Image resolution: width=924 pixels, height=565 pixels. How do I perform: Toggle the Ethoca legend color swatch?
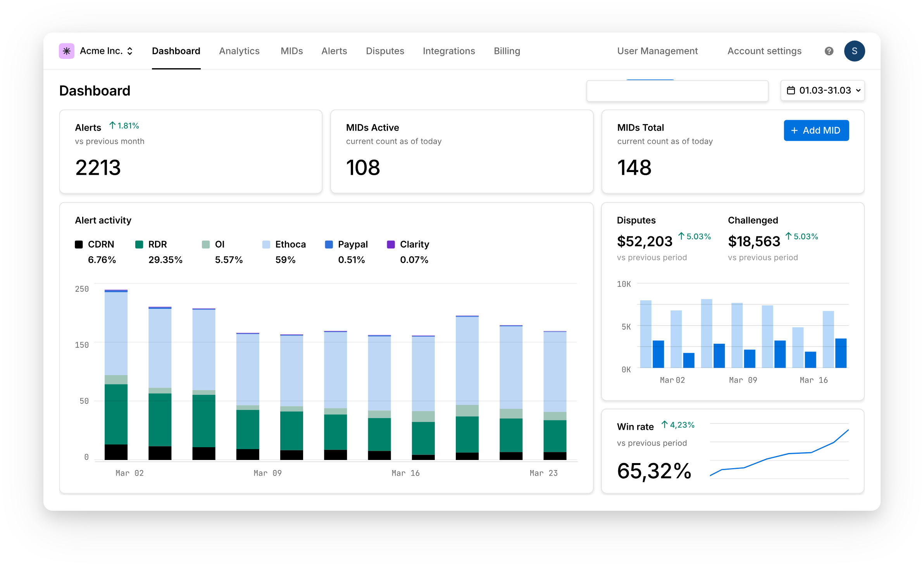coord(266,245)
